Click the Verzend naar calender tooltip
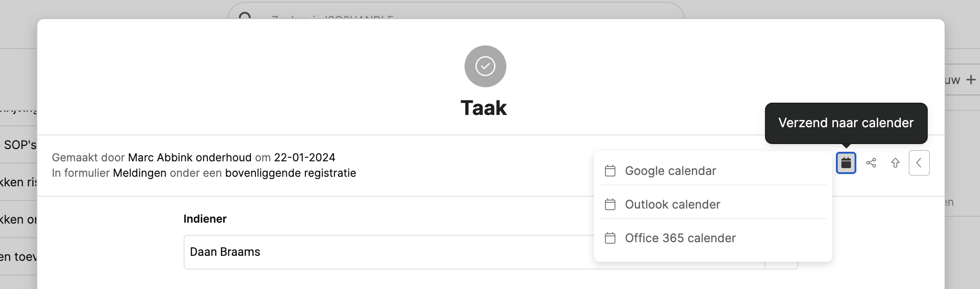The width and height of the screenshot is (980, 289). pyautogui.click(x=846, y=123)
